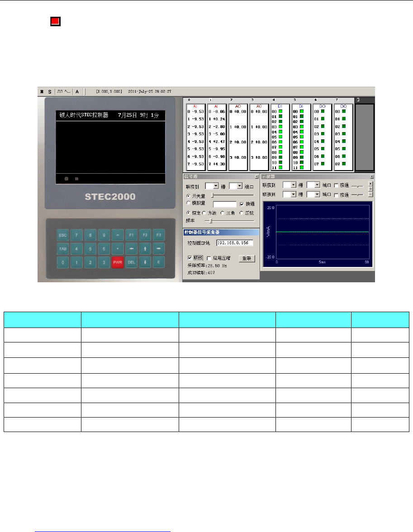Tap the 0 key on the keypad

(63, 262)
